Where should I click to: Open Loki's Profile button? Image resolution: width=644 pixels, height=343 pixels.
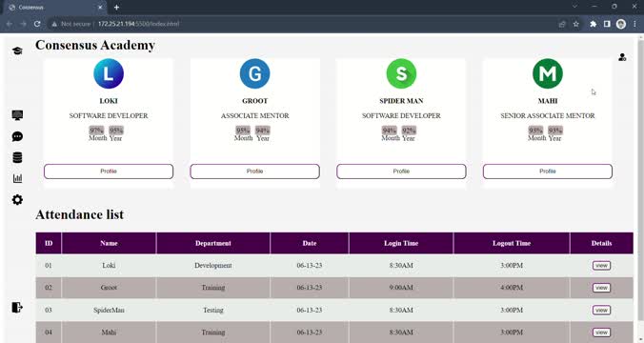[109, 171]
